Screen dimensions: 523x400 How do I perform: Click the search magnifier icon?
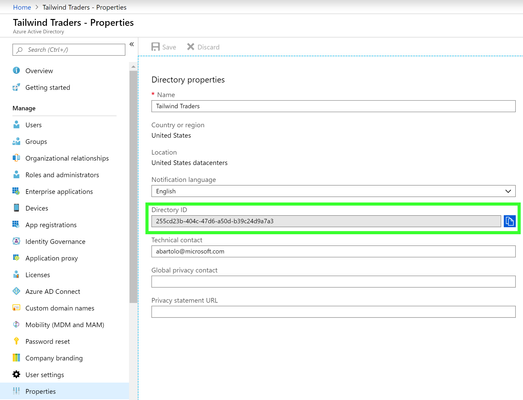click(20, 50)
